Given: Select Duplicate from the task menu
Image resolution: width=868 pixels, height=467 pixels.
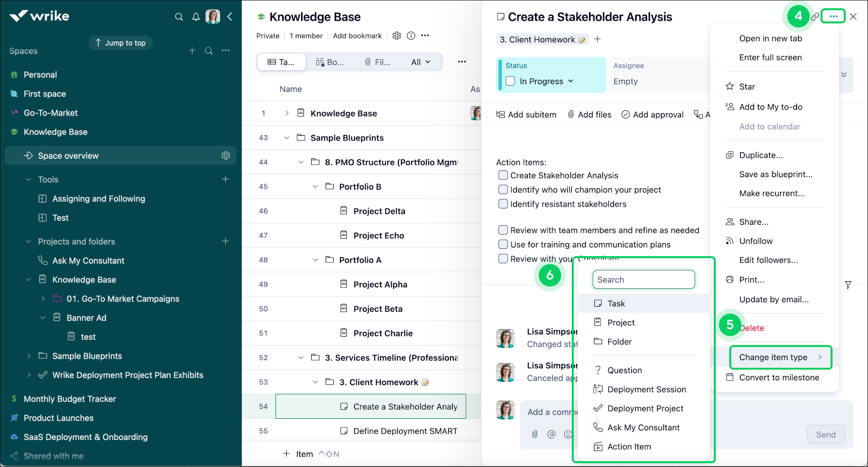Looking at the screenshot, I should pyautogui.click(x=761, y=155).
